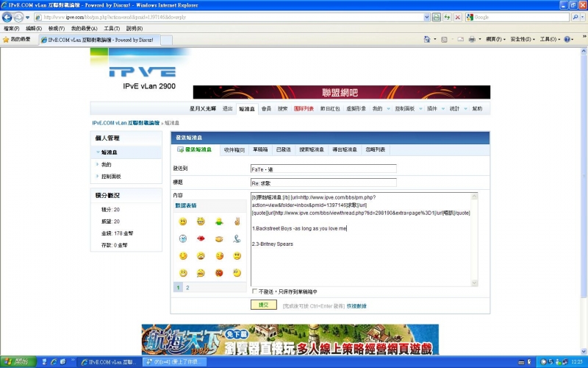Insert the clock emoticon

183,238
